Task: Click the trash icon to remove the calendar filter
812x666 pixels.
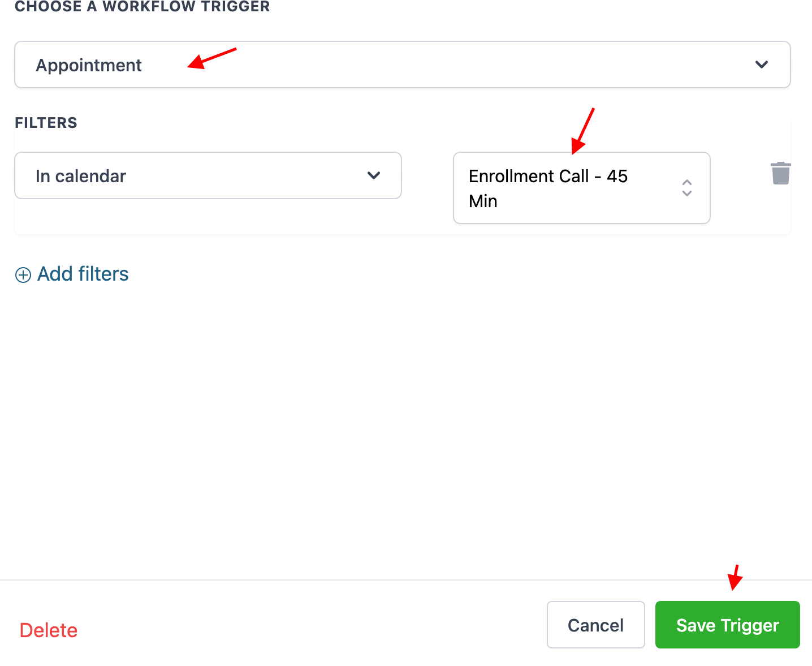Action: (x=781, y=173)
